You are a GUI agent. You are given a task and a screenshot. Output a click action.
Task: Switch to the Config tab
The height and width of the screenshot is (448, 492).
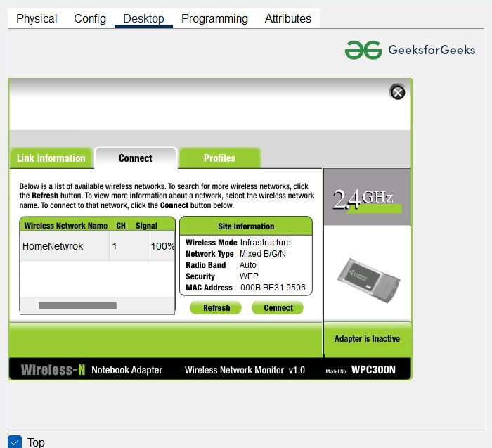pyautogui.click(x=90, y=18)
